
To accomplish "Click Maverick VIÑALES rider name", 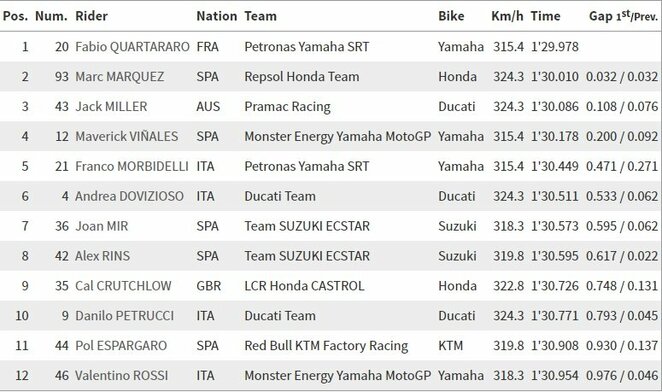I will (127, 136).
